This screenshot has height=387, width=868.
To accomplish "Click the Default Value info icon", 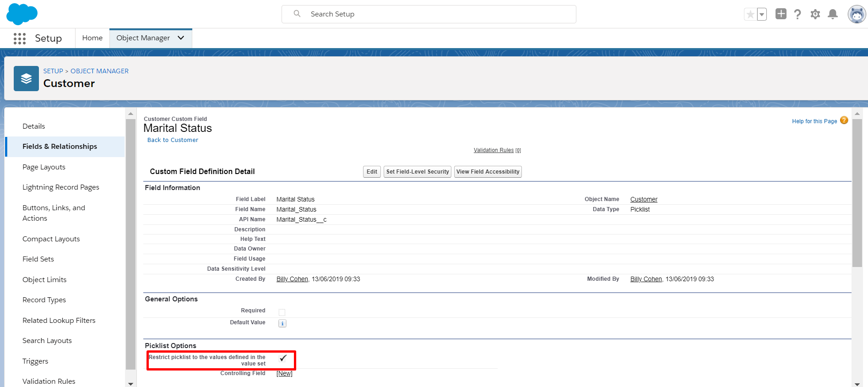I will coord(282,323).
